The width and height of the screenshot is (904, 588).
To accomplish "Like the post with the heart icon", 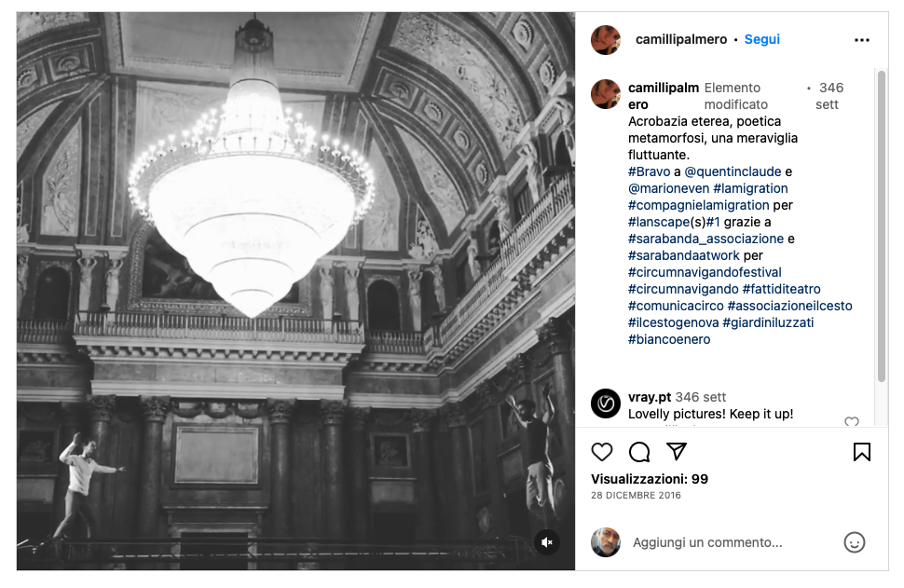I will coord(602,452).
